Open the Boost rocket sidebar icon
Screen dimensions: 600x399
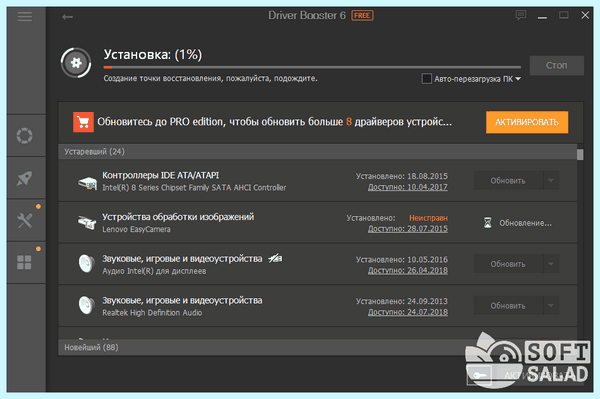point(24,178)
